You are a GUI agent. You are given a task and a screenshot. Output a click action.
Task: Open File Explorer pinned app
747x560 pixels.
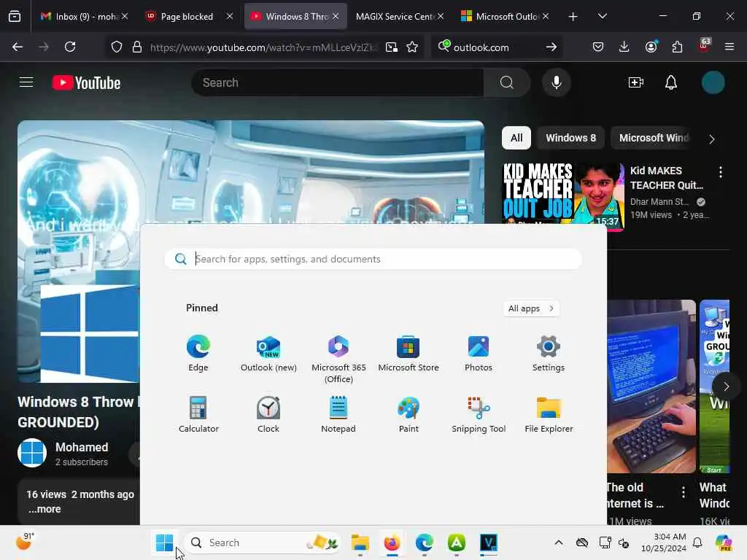[549, 414]
